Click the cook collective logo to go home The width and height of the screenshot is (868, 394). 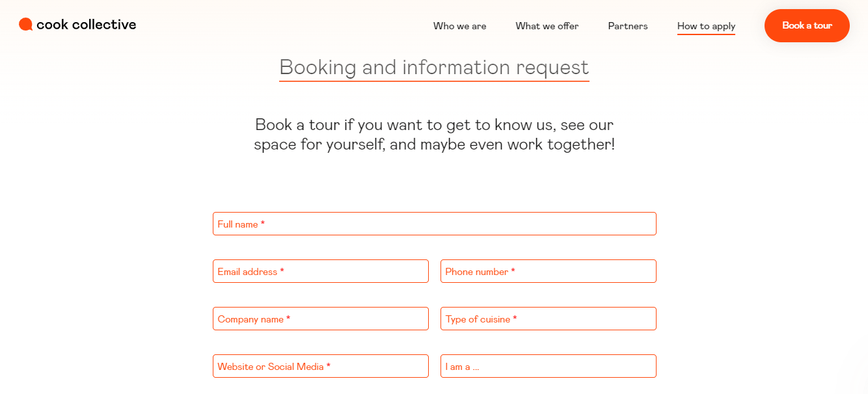pyautogui.click(x=77, y=24)
